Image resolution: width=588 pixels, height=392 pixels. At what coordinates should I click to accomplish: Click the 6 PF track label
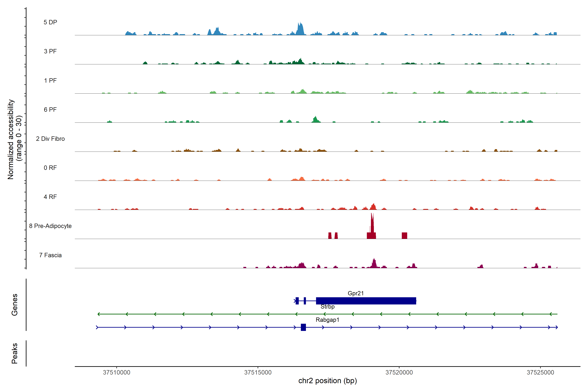coord(50,109)
